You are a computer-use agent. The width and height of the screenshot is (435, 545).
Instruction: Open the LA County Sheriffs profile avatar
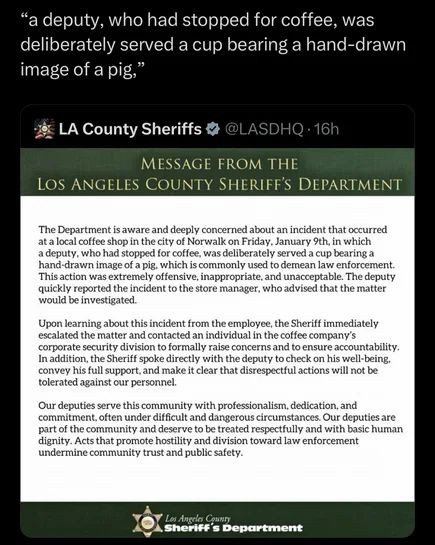(x=45, y=129)
